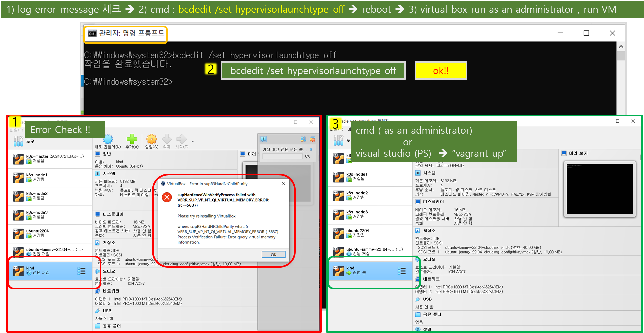Cancel the VM power-on progress notification

(x=311, y=149)
